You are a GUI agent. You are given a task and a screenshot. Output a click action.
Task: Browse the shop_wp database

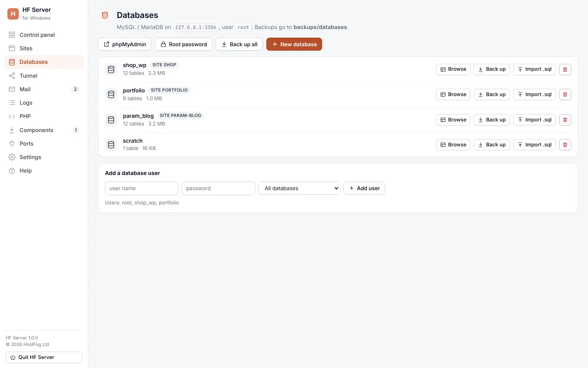click(453, 70)
